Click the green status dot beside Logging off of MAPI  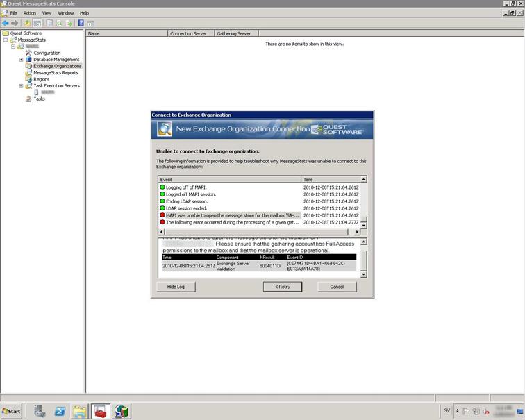pos(162,187)
